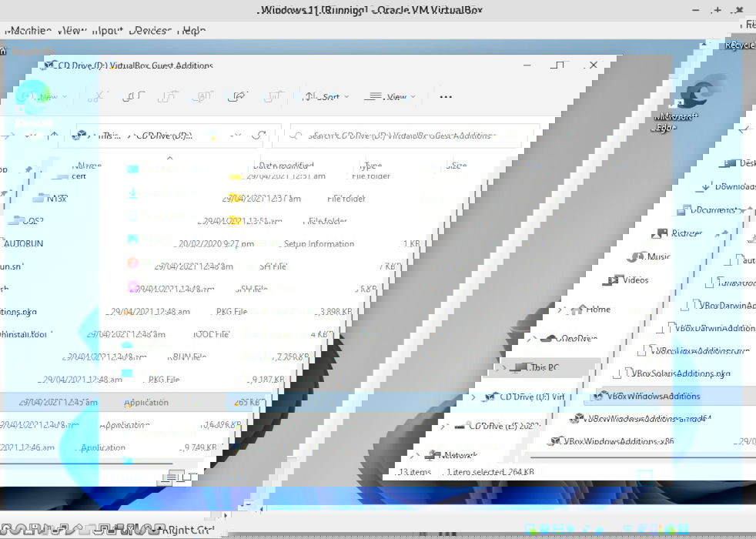The width and height of the screenshot is (756, 539).
Task: Select the VBoxLinuxAdditions.run file
Action: click(x=694, y=350)
